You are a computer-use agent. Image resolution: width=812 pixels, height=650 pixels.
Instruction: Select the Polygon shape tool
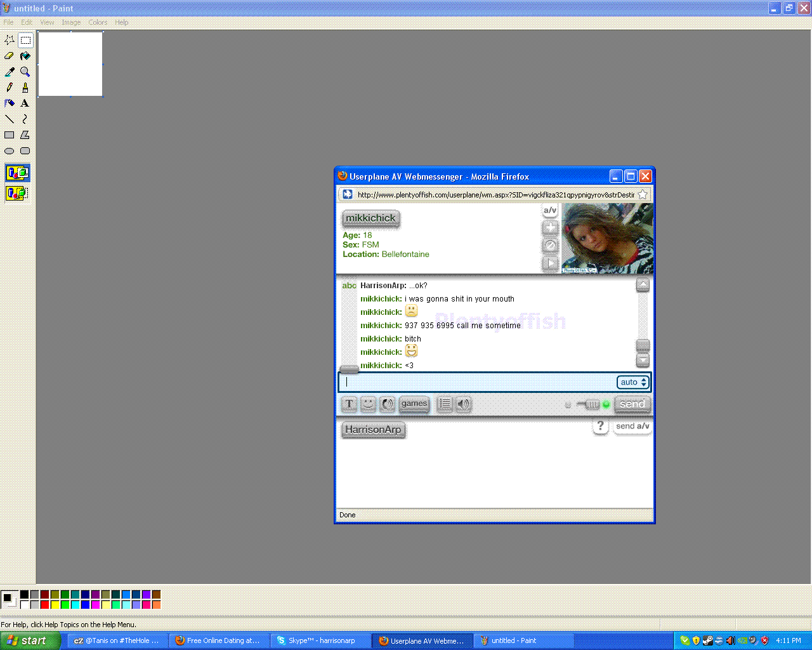(x=25, y=135)
